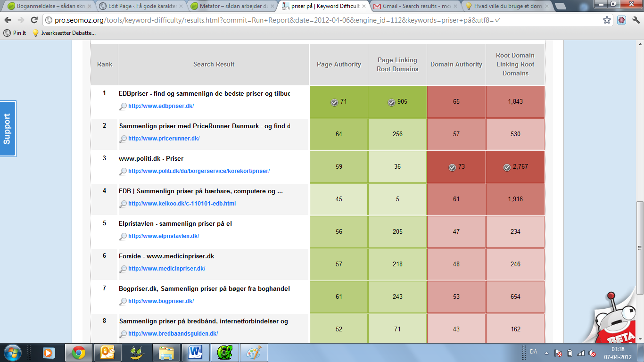Open Chrome wrench settings menu

(x=635, y=20)
